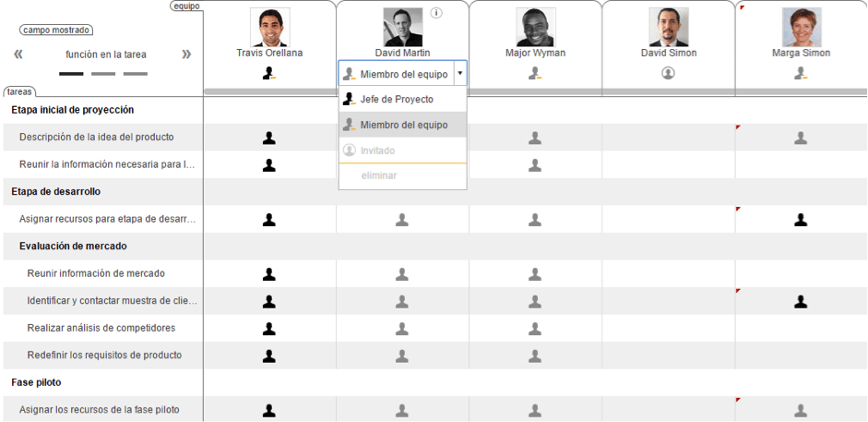Toggle Marga Simon's role on Descripción de la idea del producto

pyautogui.click(x=801, y=138)
